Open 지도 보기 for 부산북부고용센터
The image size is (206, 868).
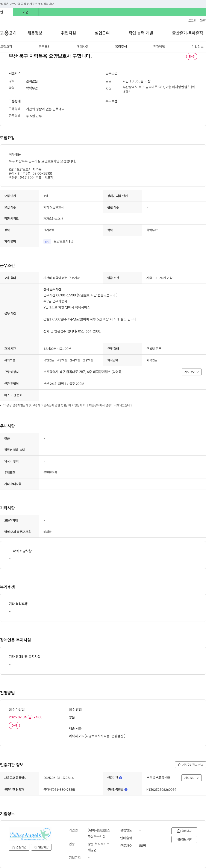click(192, 778)
